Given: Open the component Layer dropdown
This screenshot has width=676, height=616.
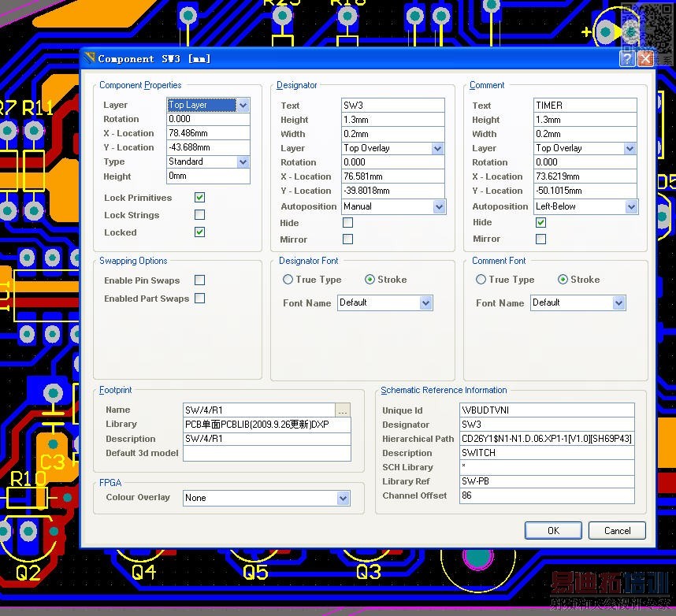Looking at the screenshot, I should tap(243, 105).
